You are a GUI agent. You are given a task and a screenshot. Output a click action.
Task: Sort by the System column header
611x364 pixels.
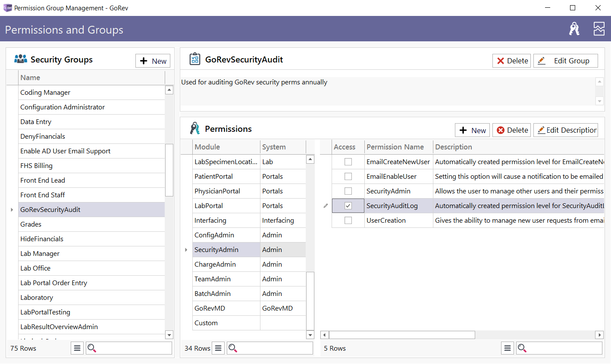point(283,147)
